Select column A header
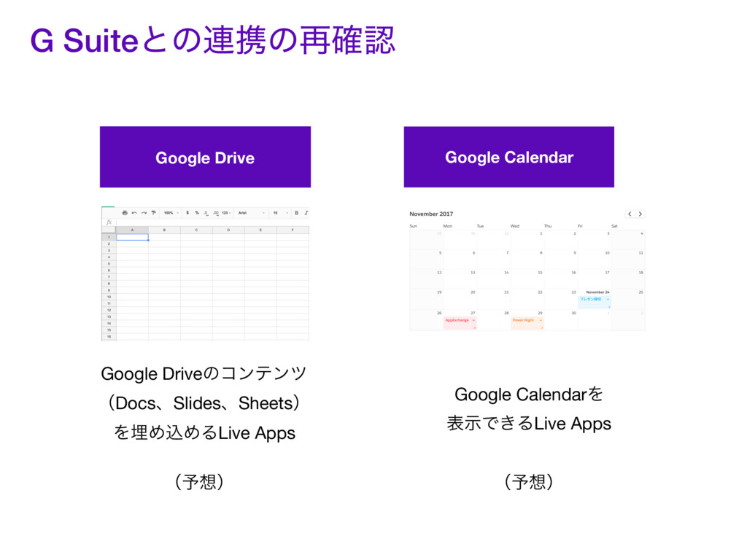This screenshot has width=747, height=560. [x=133, y=230]
